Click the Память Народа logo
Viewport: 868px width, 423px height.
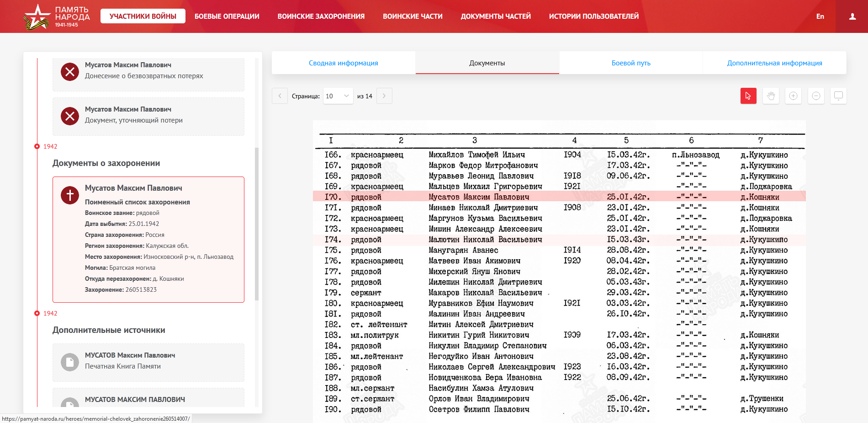click(x=57, y=16)
